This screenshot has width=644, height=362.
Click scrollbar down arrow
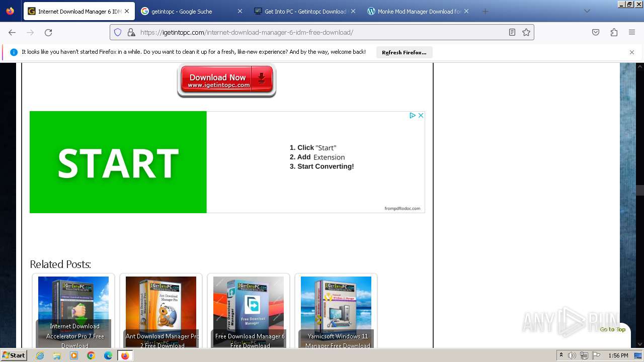pos(640,344)
